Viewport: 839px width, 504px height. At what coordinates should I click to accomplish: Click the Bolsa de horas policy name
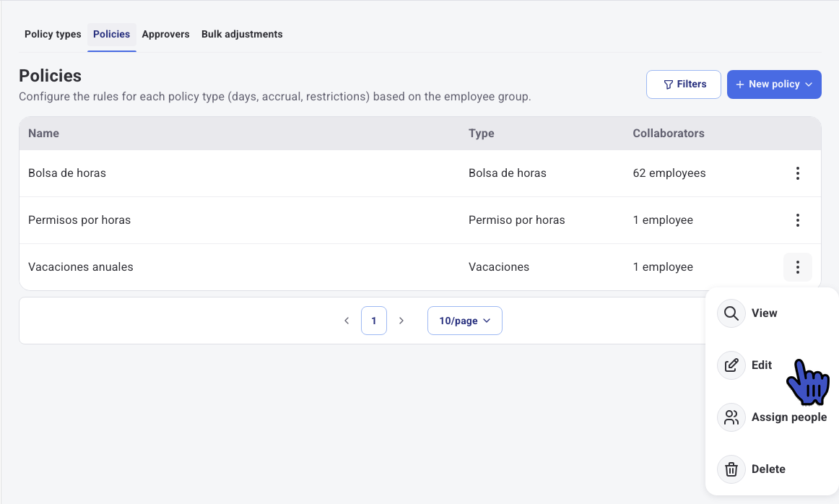point(67,173)
